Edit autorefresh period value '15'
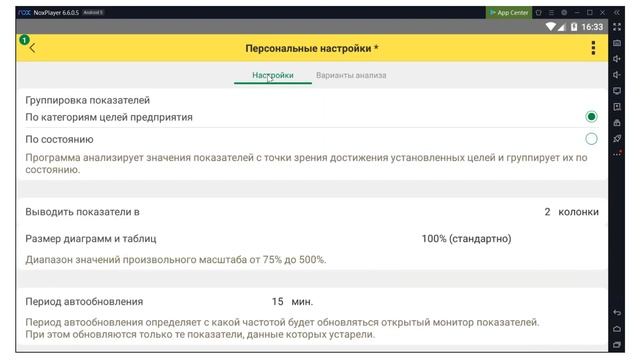 pyautogui.click(x=278, y=302)
